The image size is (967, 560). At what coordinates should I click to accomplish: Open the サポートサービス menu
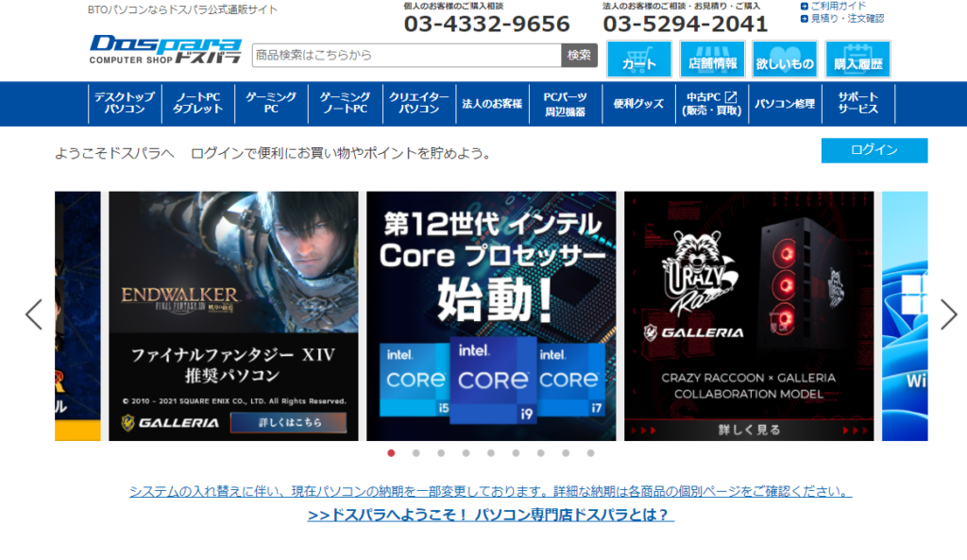pos(857,103)
